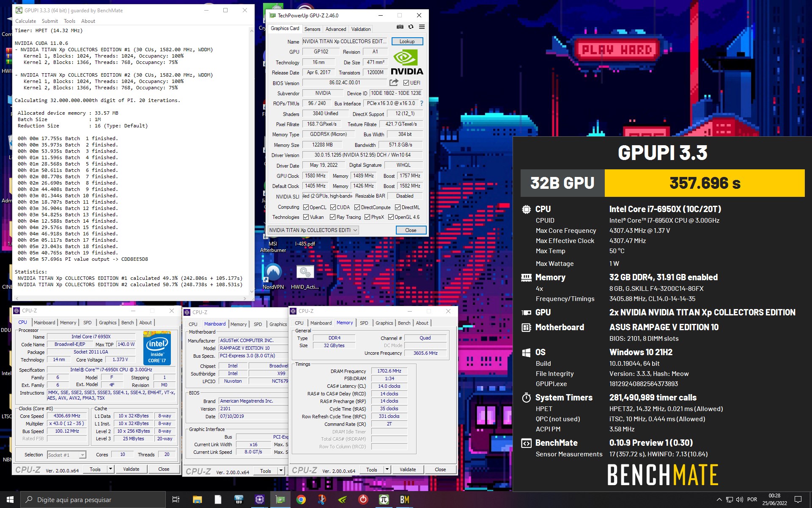
Task: Open the volume control in system tray
Action: (739, 500)
